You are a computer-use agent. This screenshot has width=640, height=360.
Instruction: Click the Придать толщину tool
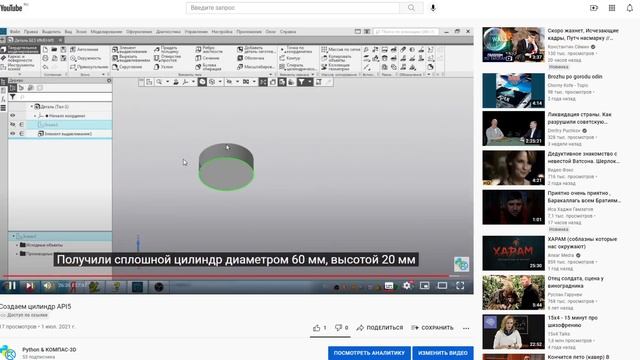(166, 49)
